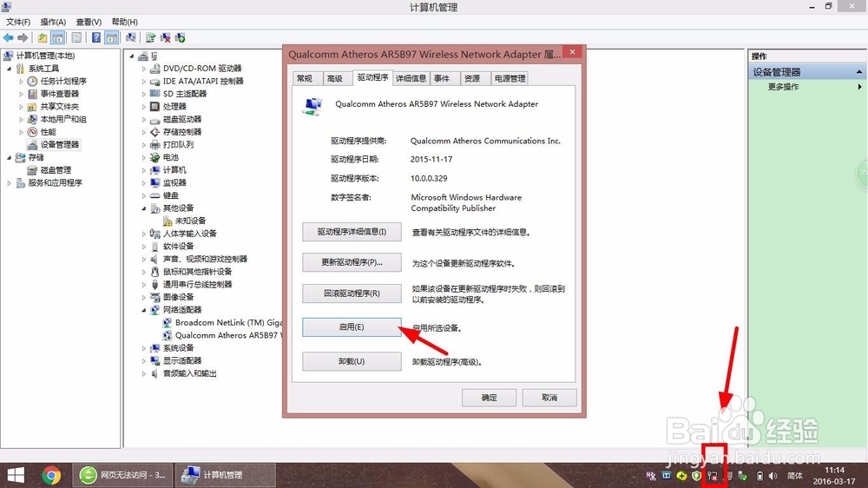Collapse the 存储 tree node
The height and width of the screenshot is (488, 868).
tap(9, 158)
